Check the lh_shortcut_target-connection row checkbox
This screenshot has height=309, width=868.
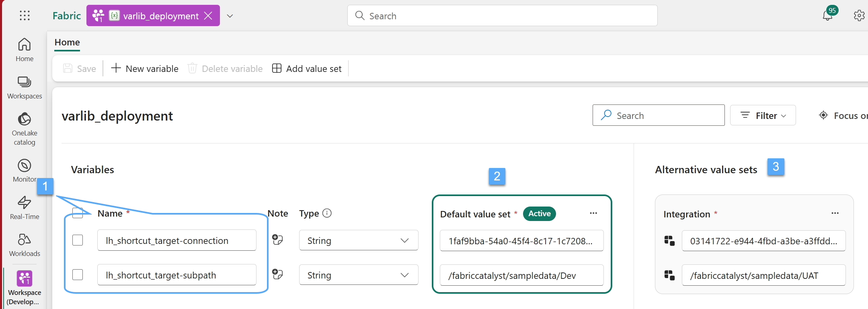pyautogui.click(x=78, y=240)
